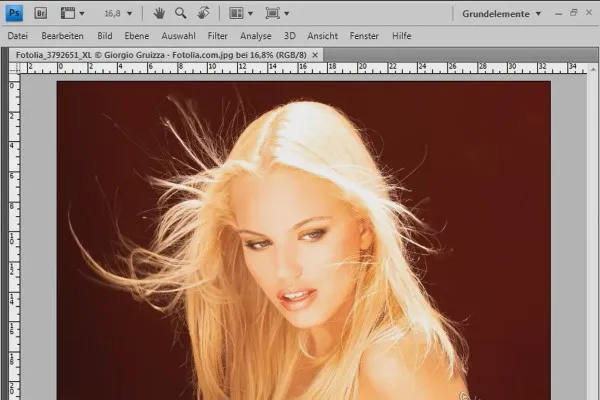Open the Auswahl menu
600x400 pixels.
[178, 35]
